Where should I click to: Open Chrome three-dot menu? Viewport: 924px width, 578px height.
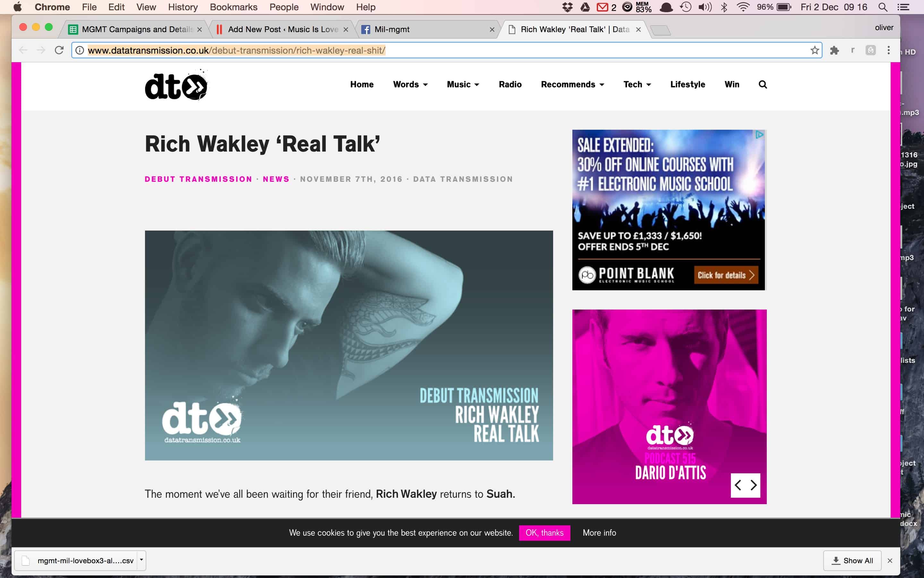[x=888, y=50]
